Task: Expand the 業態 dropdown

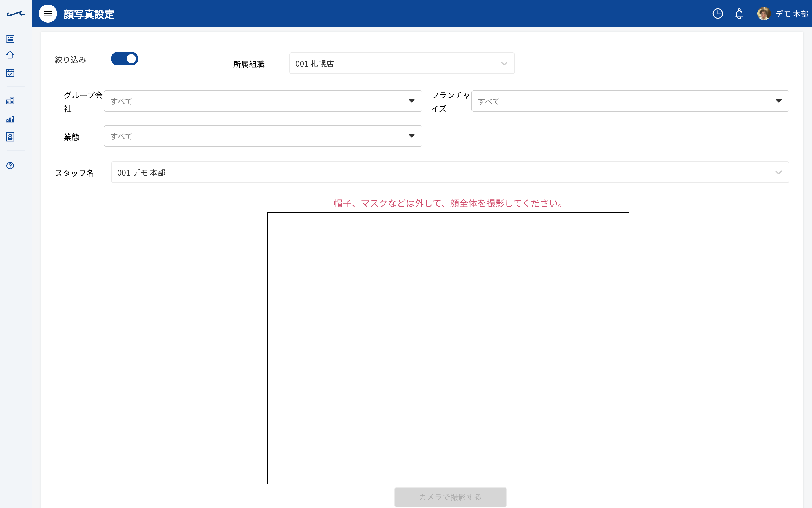Action: click(263, 136)
